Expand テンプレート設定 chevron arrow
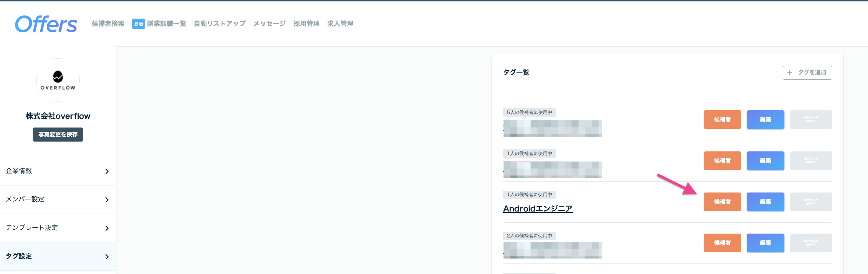The height and width of the screenshot is (274, 868). click(107, 228)
